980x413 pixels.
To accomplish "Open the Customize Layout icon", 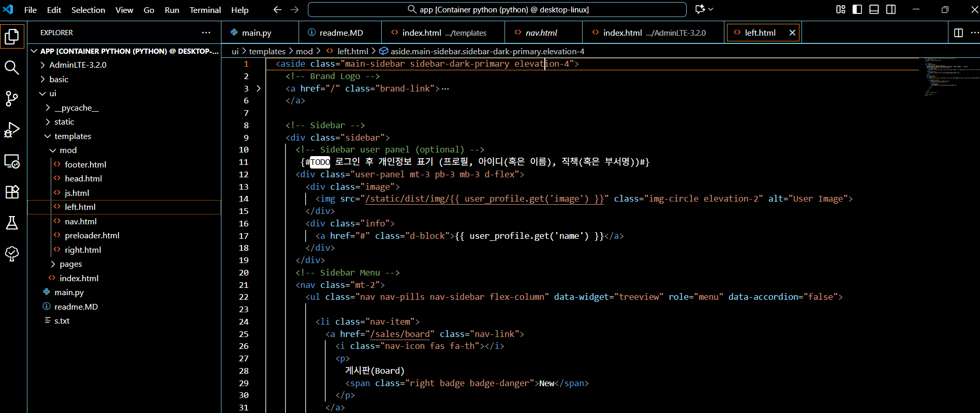I will point(841,9).
